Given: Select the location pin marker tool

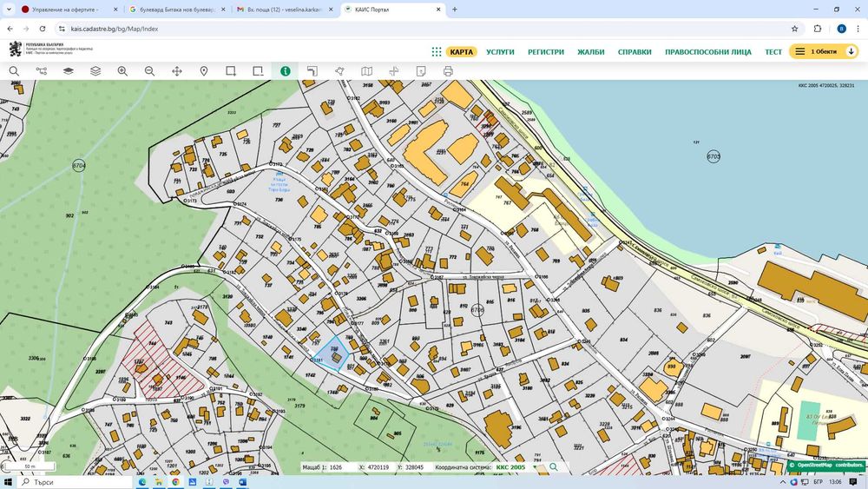Looking at the screenshot, I should tap(204, 71).
